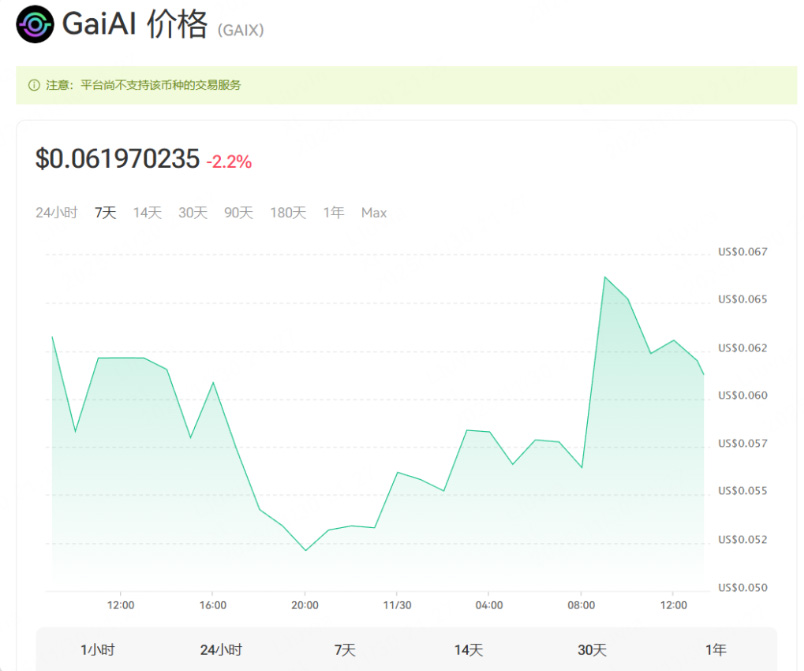The height and width of the screenshot is (671, 804).
Task: Click the 1小时 column header below the chart
Action: point(98,650)
